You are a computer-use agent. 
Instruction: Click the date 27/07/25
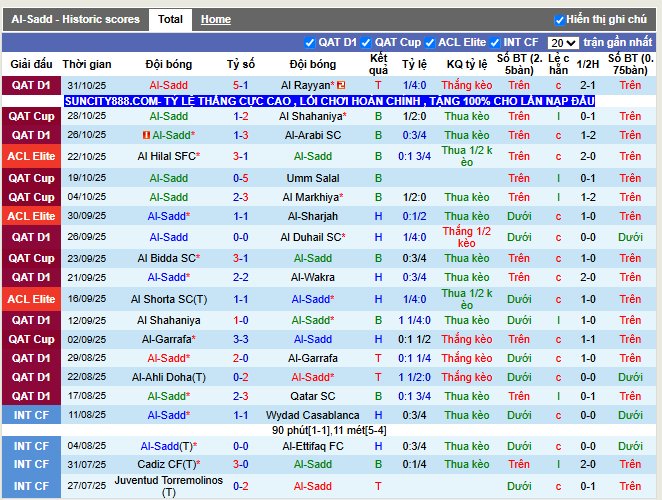pyautogui.click(x=87, y=486)
